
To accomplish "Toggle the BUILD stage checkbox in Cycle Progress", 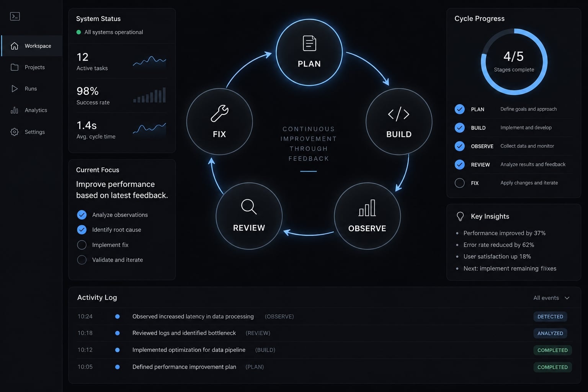I will click(x=460, y=127).
